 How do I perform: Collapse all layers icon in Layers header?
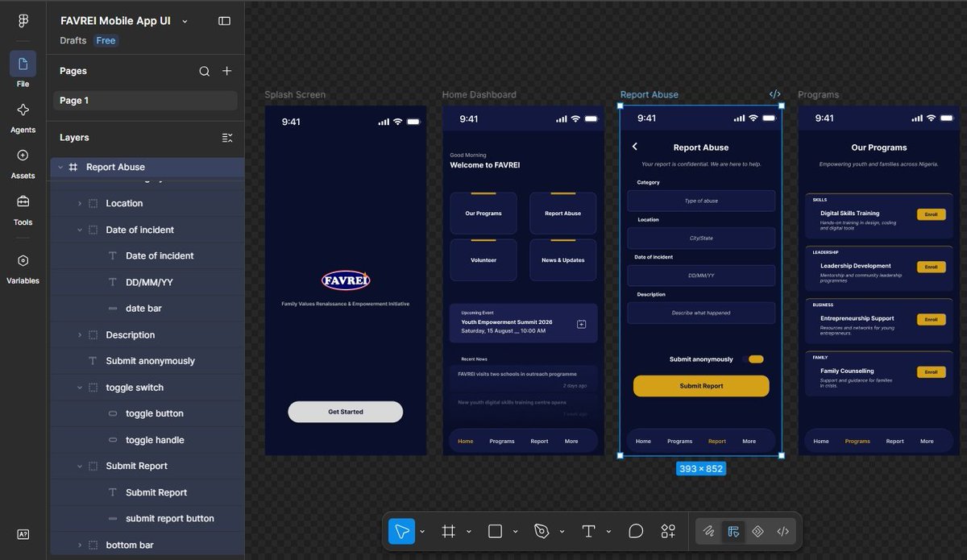click(x=226, y=138)
